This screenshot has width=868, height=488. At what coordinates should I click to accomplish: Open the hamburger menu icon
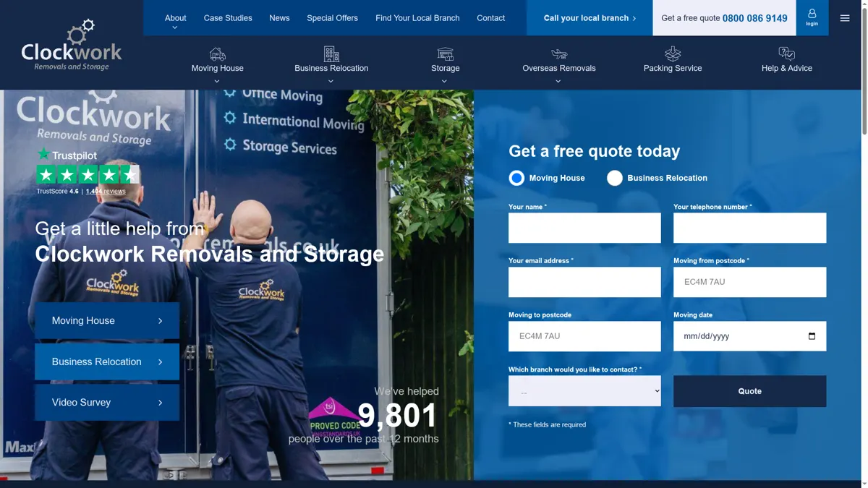[845, 18]
